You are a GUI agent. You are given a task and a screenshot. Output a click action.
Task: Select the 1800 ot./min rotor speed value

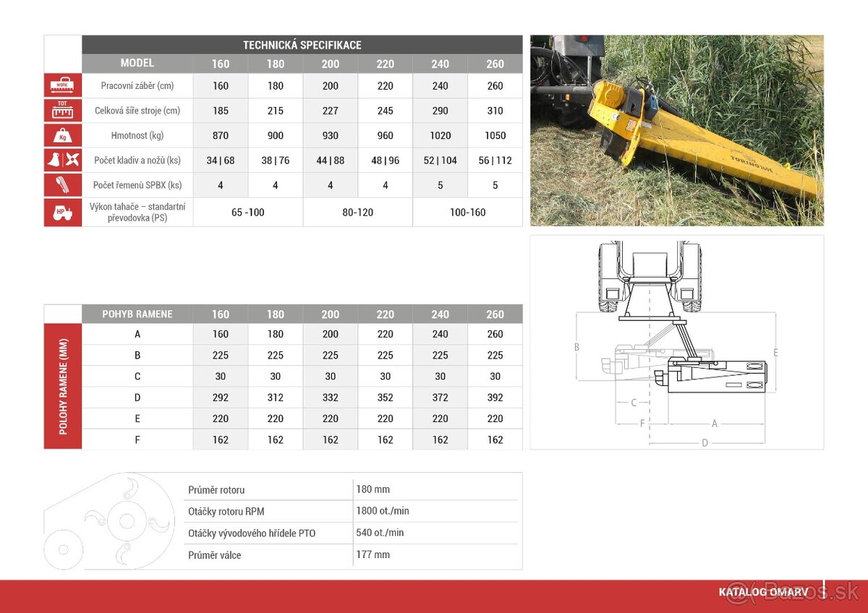tap(383, 511)
